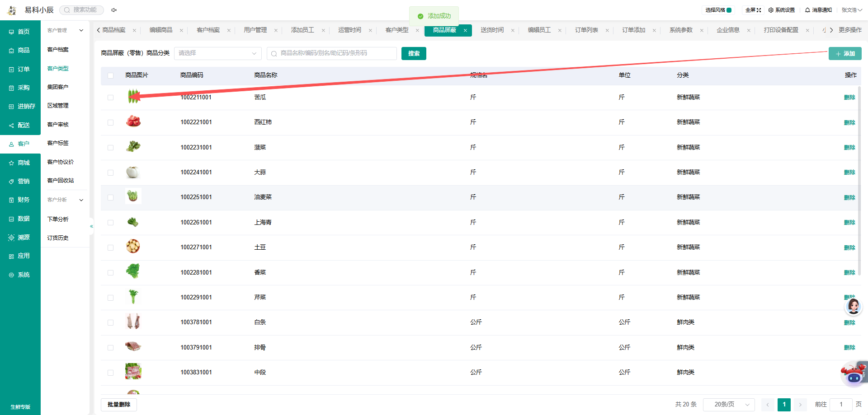This screenshot has width=868, height=415.
Task: Open 客户审核 in the customer menu
Action: coord(58,124)
